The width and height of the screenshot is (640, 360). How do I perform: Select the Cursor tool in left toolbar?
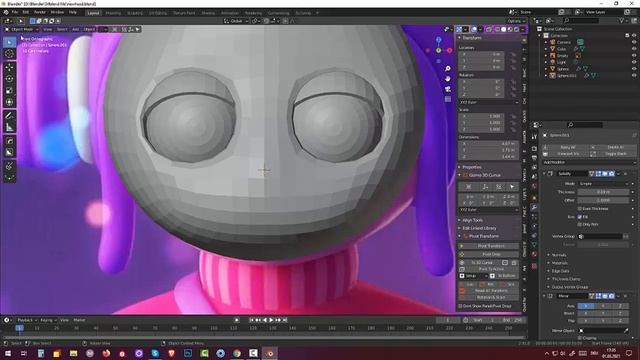point(10,54)
